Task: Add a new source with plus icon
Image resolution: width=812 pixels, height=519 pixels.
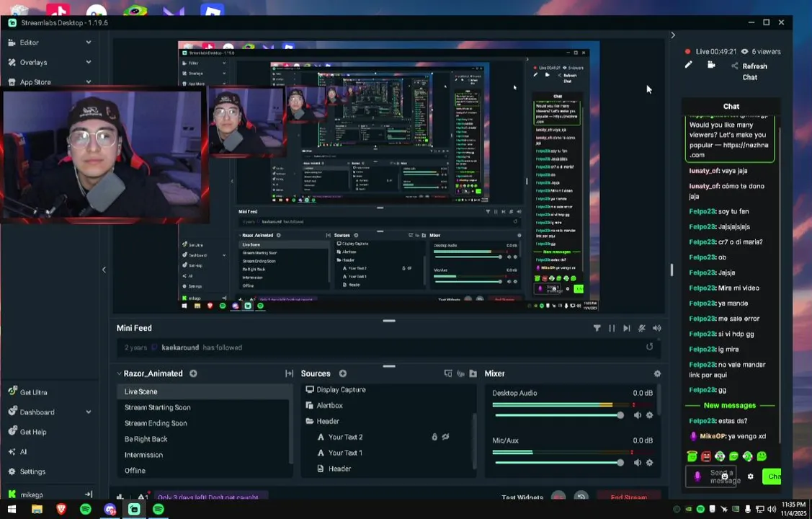Action: pos(343,373)
